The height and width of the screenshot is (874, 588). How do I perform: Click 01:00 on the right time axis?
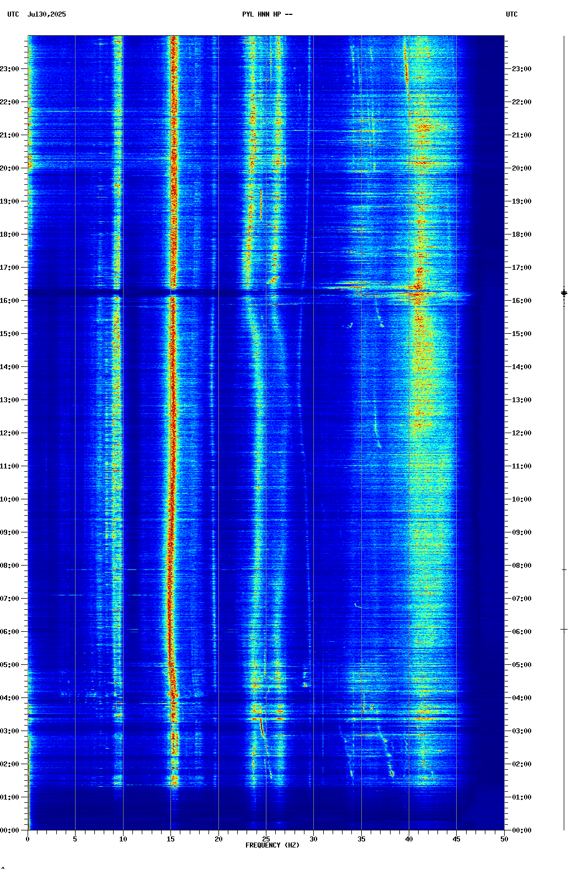pos(522,797)
